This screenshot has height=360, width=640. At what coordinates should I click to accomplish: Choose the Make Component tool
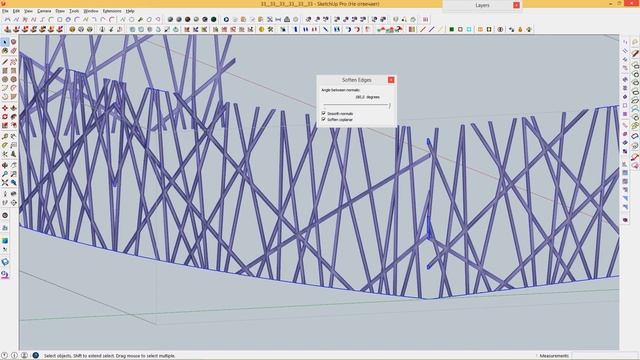click(13, 42)
